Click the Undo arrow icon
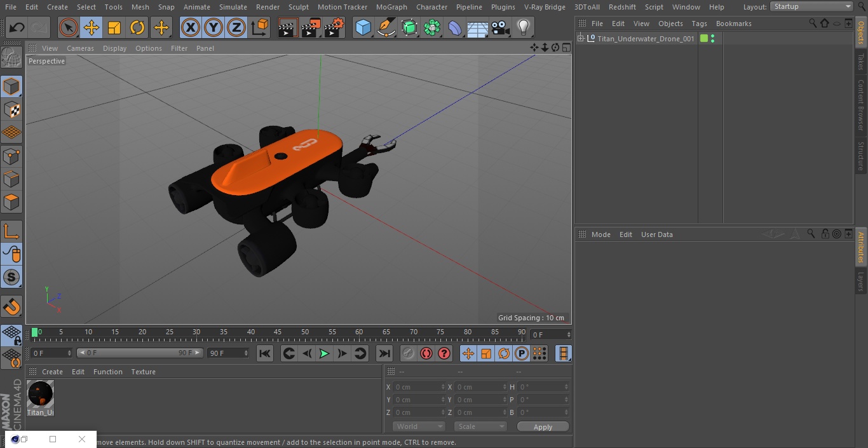Viewport: 868px width, 448px height. [x=17, y=28]
